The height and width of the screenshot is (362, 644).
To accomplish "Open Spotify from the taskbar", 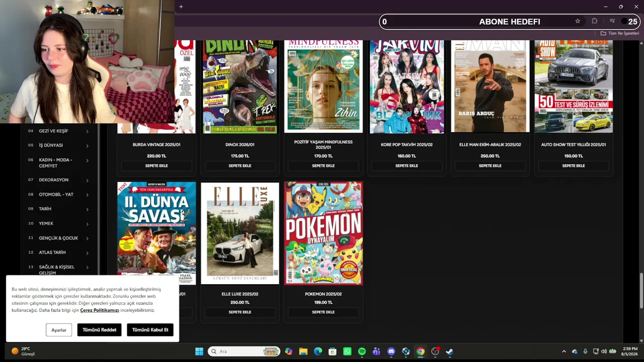I will [362, 351].
